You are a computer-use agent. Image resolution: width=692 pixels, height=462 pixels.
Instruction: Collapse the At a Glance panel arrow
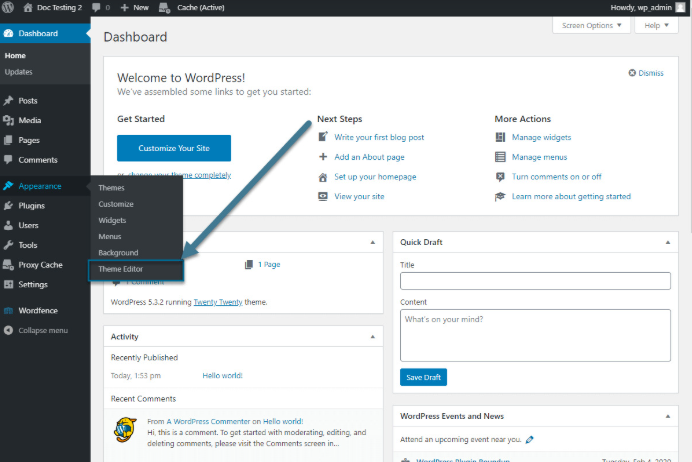pyautogui.click(x=372, y=242)
